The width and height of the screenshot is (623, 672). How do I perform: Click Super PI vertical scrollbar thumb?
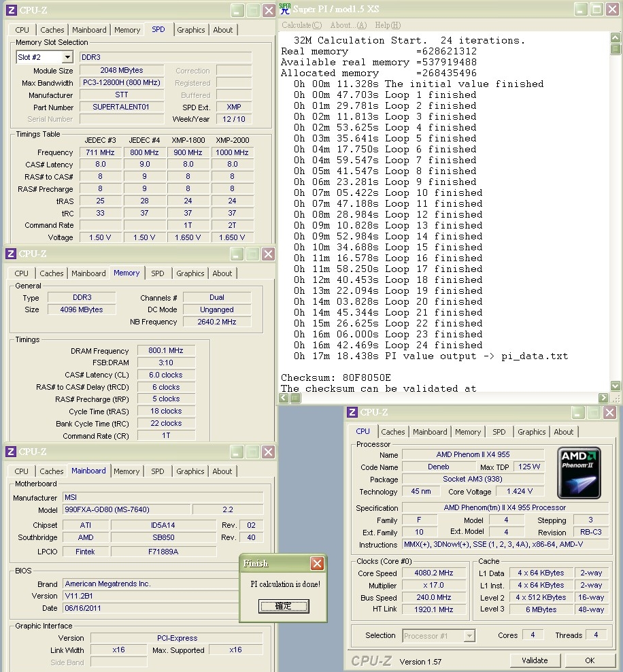coord(616,49)
